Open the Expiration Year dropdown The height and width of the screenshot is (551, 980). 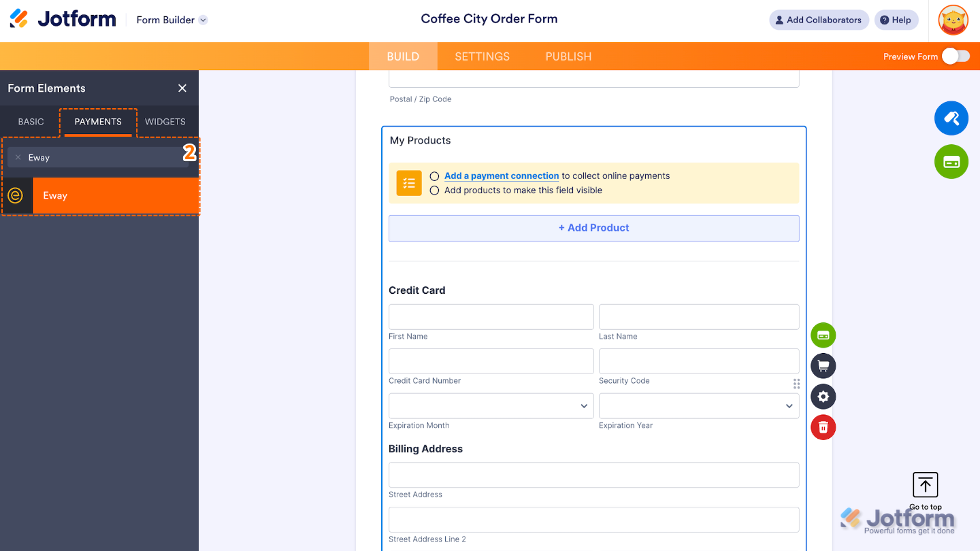pos(698,406)
